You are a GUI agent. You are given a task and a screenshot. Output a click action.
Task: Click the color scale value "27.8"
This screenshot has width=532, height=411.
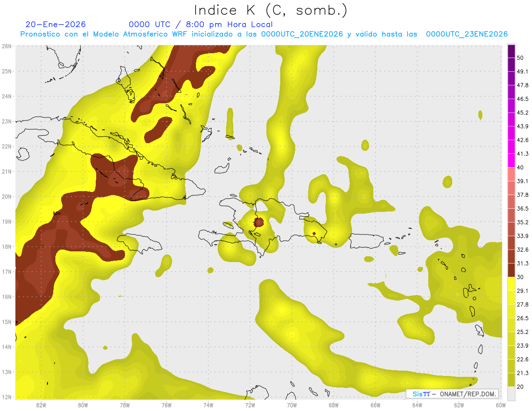click(x=523, y=305)
